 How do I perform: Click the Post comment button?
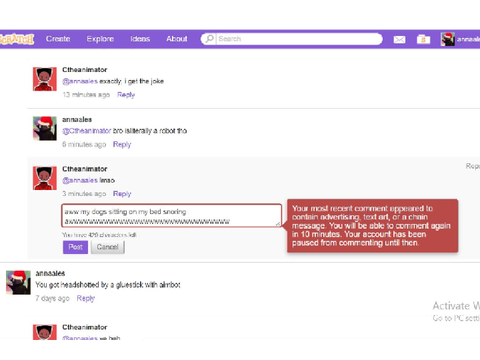75,247
